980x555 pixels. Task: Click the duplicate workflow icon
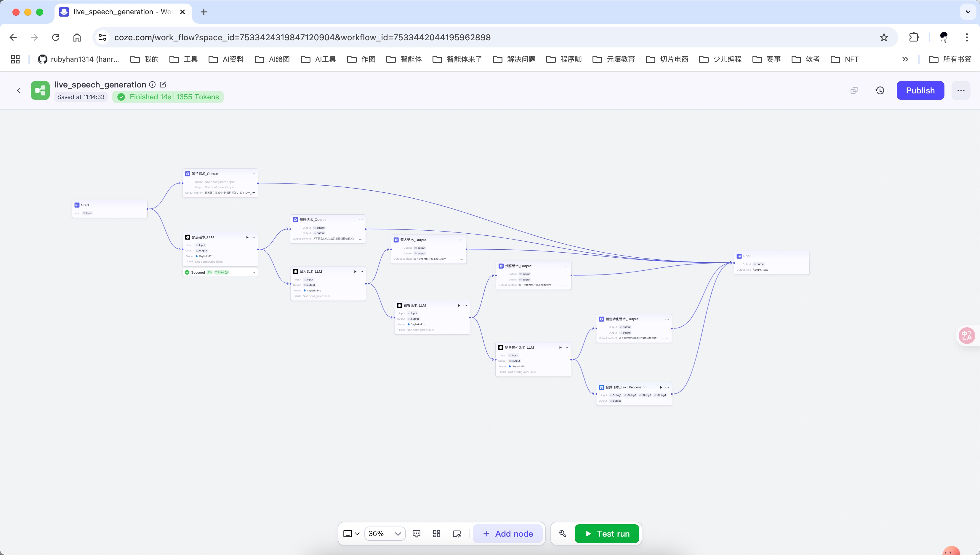click(854, 90)
